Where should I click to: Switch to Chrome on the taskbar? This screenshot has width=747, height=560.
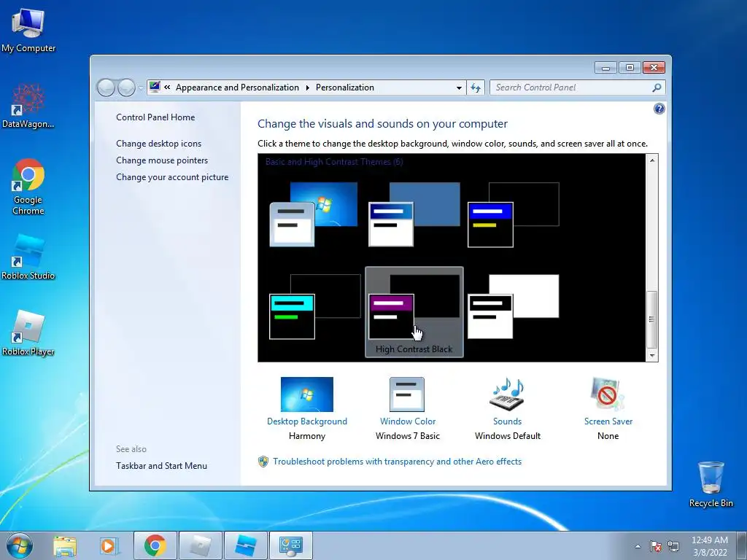coord(155,545)
